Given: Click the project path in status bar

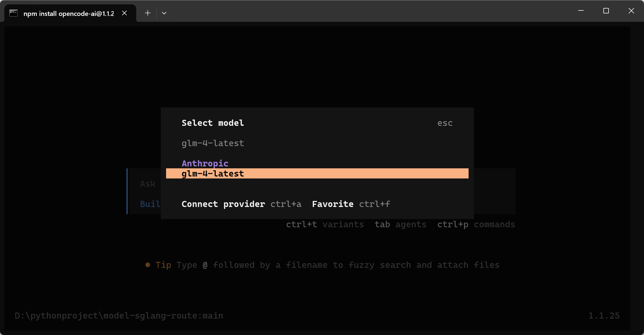Looking at the screenshot, I should [119, 316].
